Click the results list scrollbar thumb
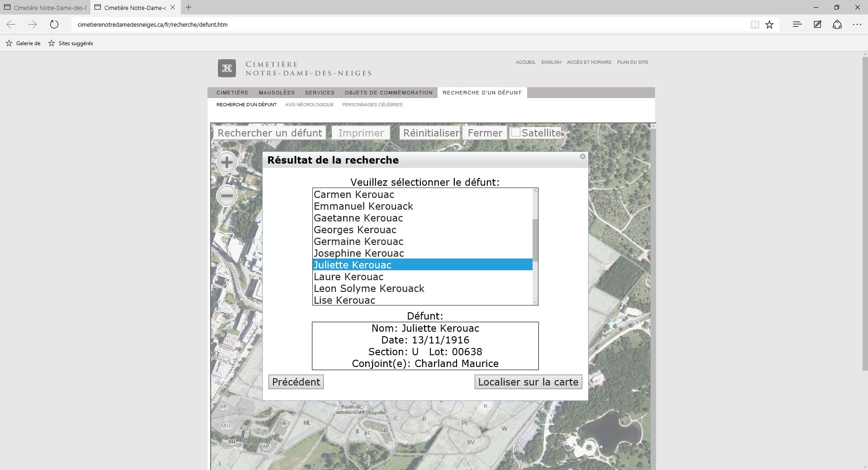The image size is (868, 470). [535, 240]
